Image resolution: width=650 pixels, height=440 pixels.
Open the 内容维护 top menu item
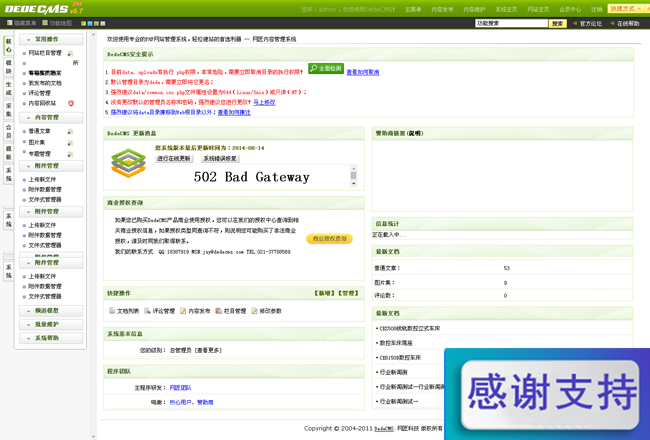point(474,9)
